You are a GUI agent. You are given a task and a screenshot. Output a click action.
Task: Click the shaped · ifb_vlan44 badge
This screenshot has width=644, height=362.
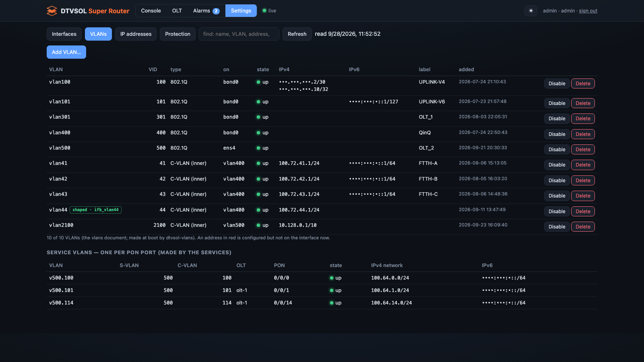coord(96,210)
